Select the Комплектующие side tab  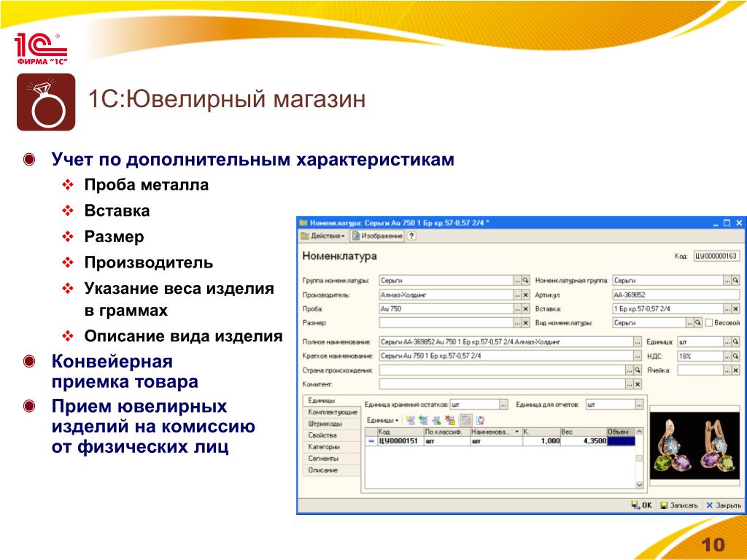(333, 412)
